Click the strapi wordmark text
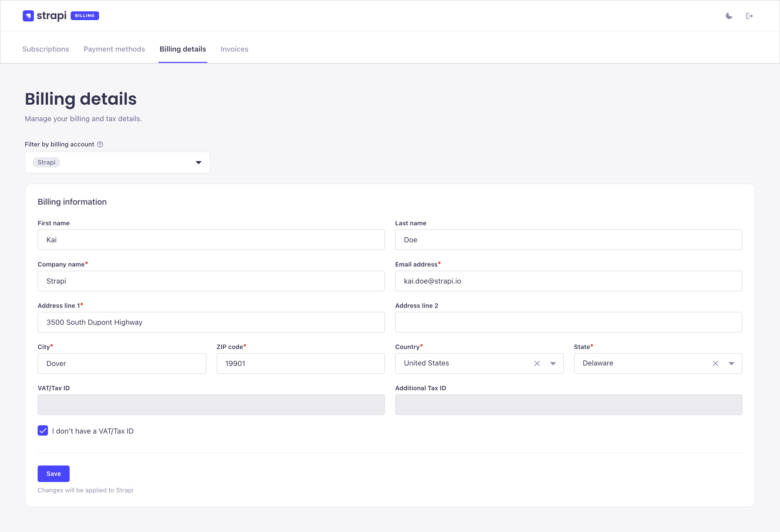 coord(51,16)
